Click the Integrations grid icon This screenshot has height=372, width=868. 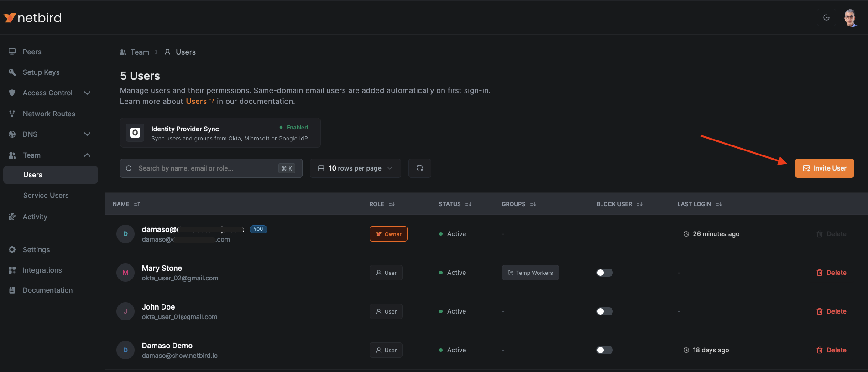pyautogui.click(x=12, y=270)
